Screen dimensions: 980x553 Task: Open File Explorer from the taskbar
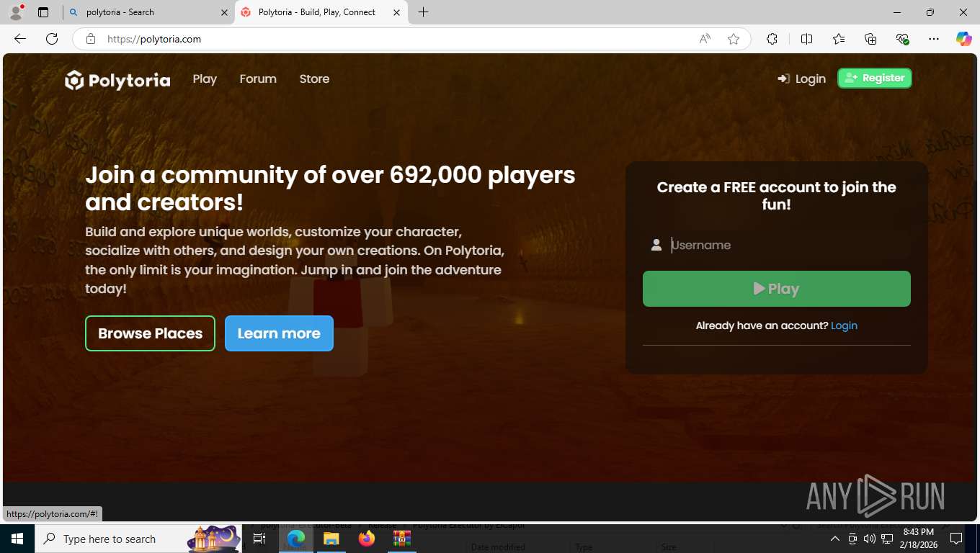331,539
